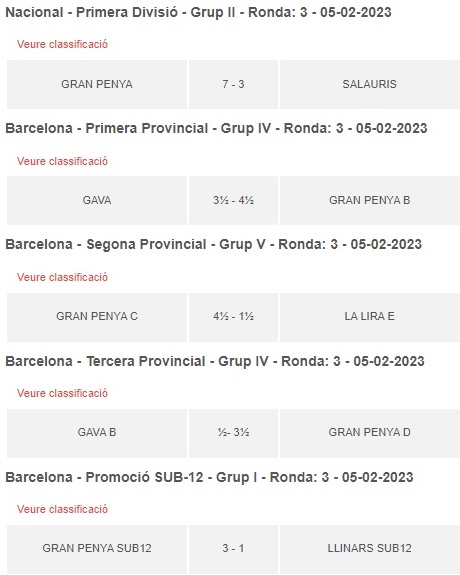Viewport: 460px width, 575px height.
Task: Click the GRAN PENYA SUB12 team cell
Action: 97,549
